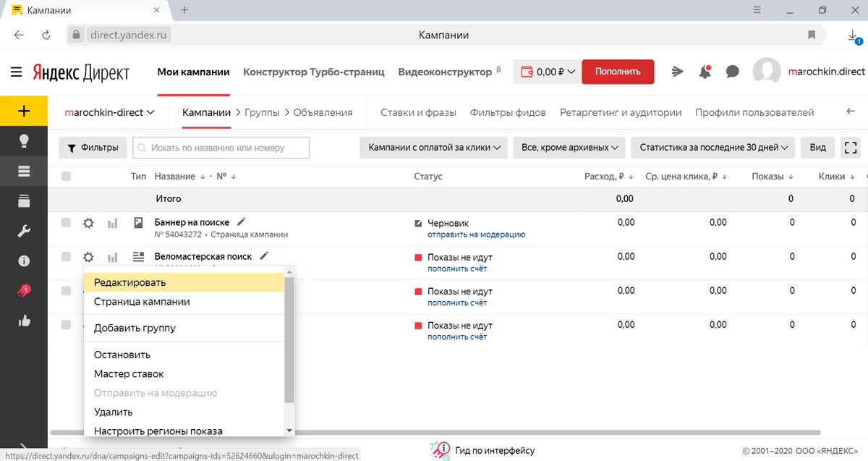
Task: Check the Веломастерская поиск row checkbox
Action: click(67, 256)
